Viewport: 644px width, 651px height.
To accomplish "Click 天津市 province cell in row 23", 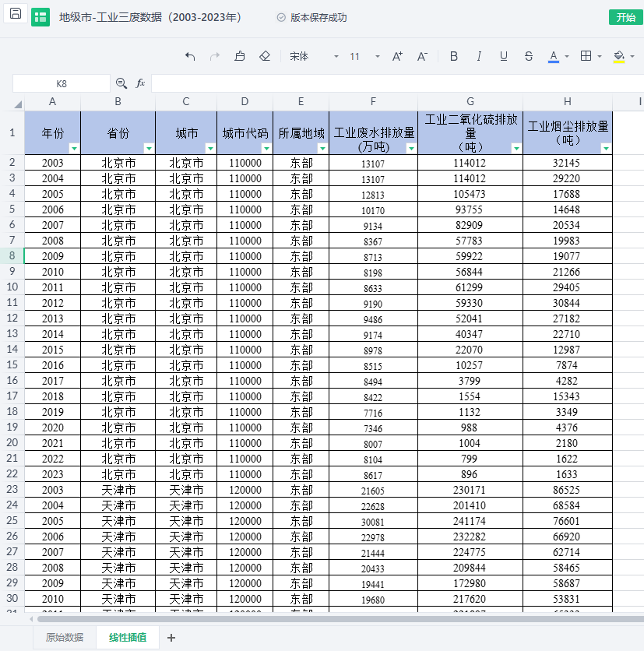I will coord(118,490).
